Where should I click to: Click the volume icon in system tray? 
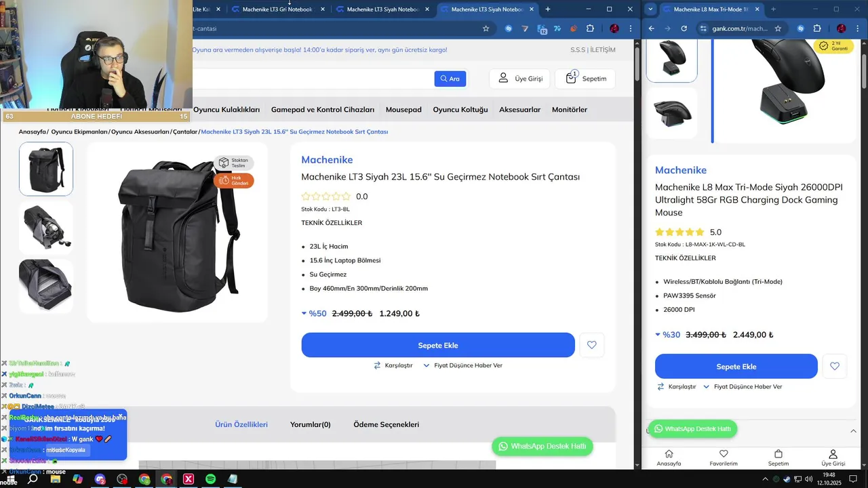point(808,479)
